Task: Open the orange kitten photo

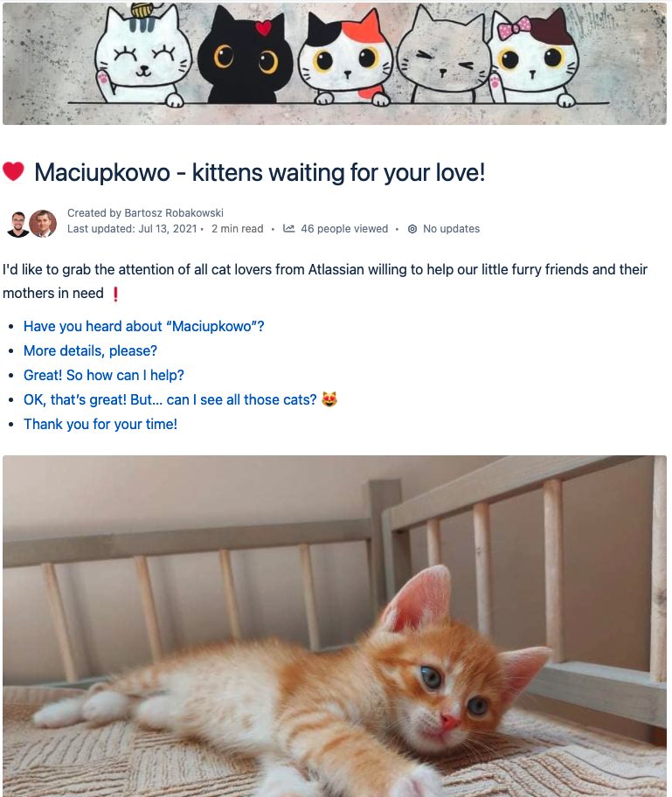Action: [x=335, y=626]
